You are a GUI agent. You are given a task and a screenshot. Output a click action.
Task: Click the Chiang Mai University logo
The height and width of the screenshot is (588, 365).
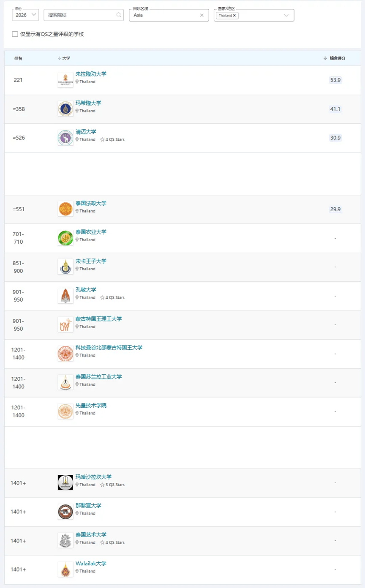click(x=65, y=138)
